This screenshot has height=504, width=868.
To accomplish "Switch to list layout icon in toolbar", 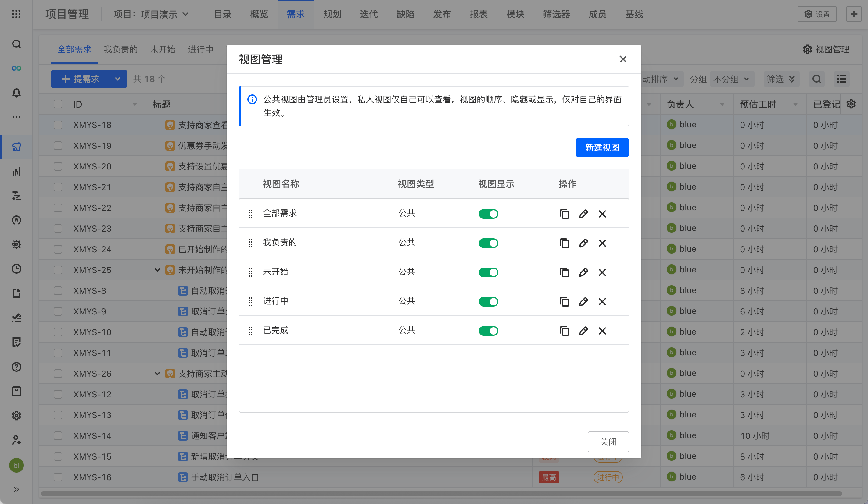I will point(841,79).
